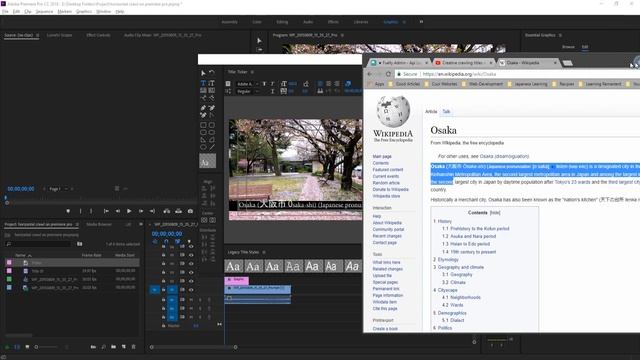The height and width of the screenshot is (360, 640).
Task: Toggle Show Background Video in Titler
Action: 348,84
